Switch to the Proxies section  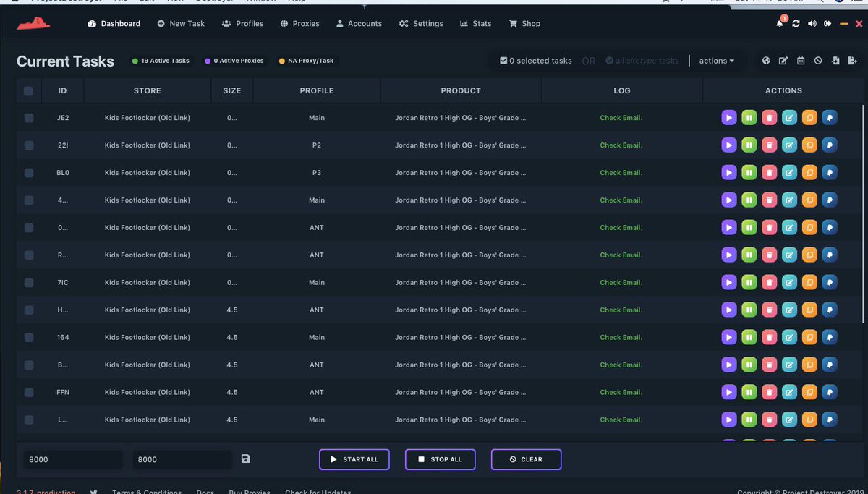point(300,23)
